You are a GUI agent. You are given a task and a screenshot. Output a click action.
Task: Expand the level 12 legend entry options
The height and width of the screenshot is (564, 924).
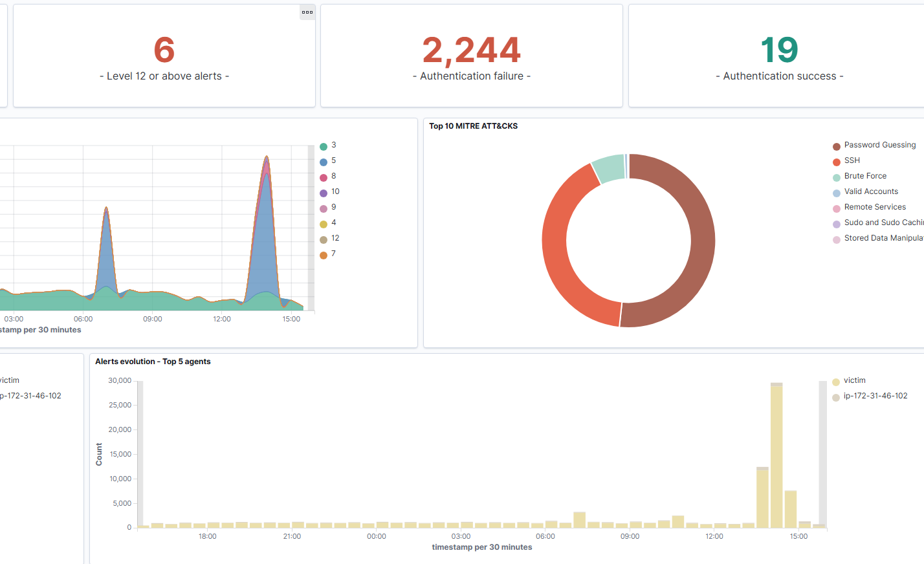click(335, 238)
